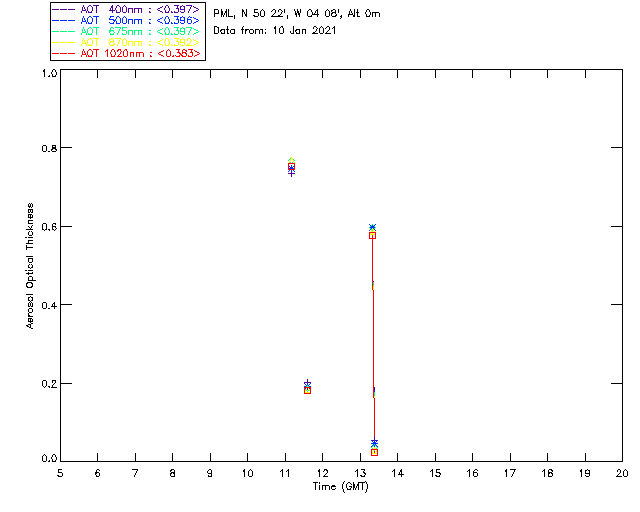Click the y-axis tick label 0.8

pos(49,148)
